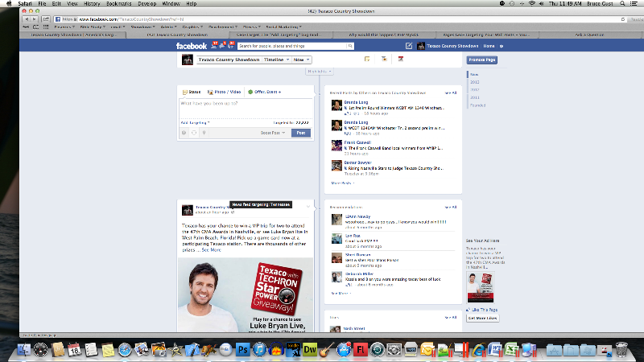Open the Bookmarks menu
The width and height of the screenshot is (644, 362).
point(118,3)
